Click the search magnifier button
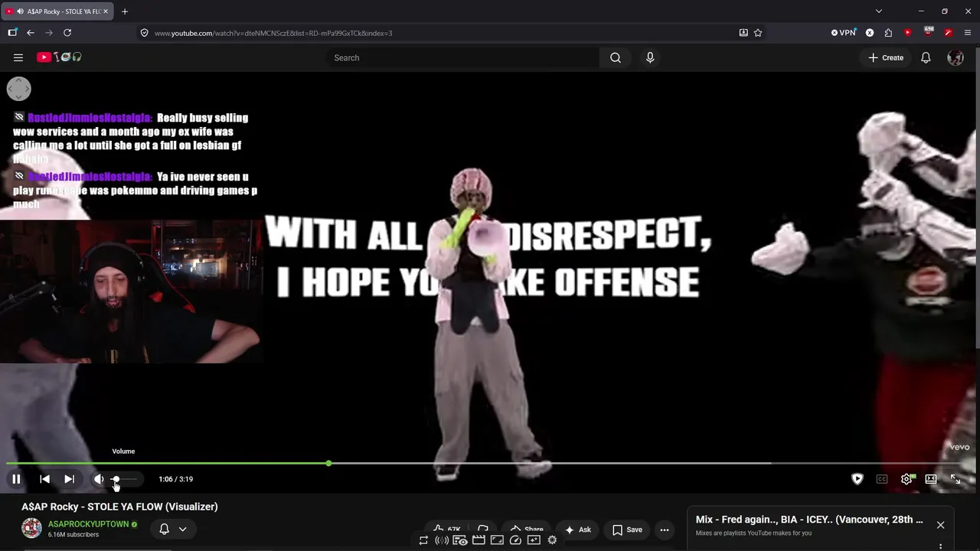 coord(616,57)
